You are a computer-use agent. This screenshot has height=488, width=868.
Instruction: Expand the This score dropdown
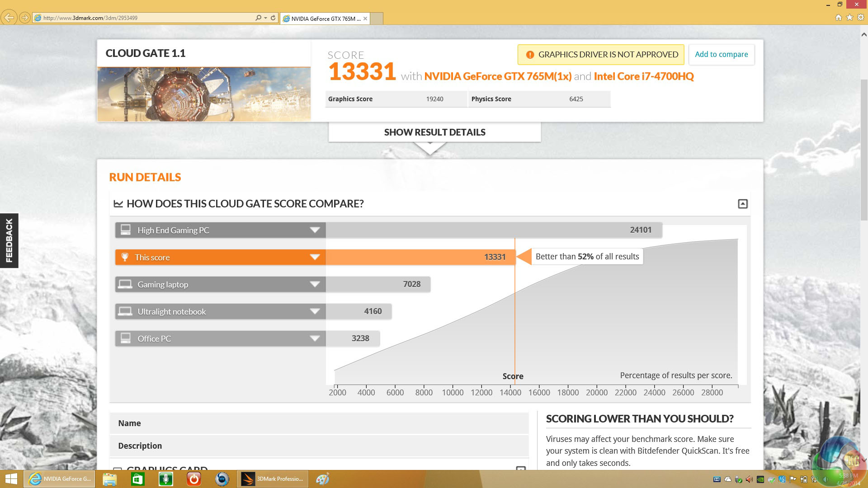(x=315, y=257)
